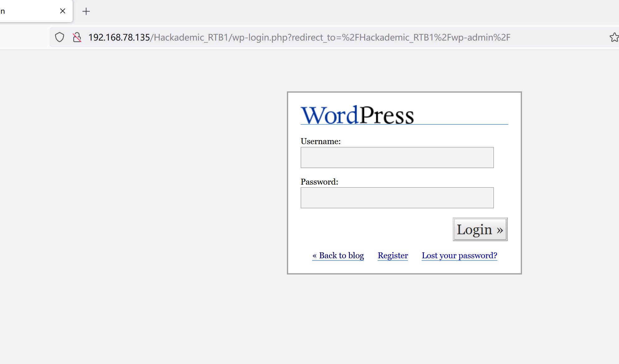The image size is (619, 364).
Task: Click the Password: label
Action: [x=319, y=182]
